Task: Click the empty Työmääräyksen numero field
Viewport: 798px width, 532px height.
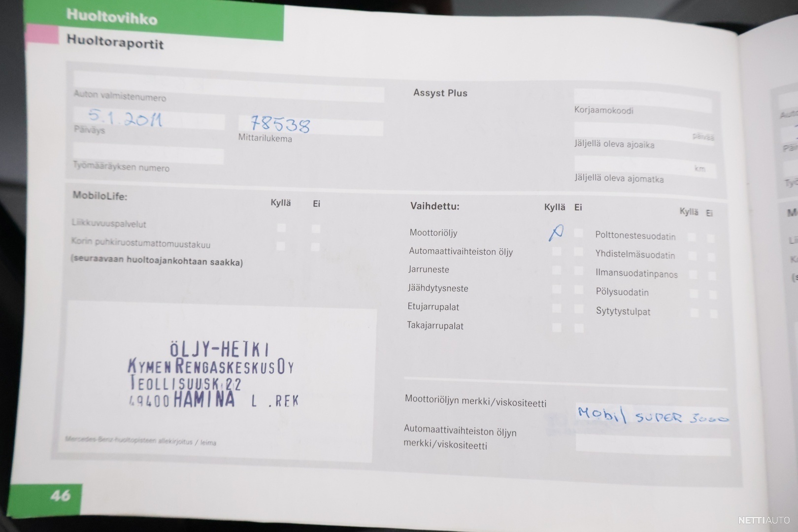Action: 148,155
